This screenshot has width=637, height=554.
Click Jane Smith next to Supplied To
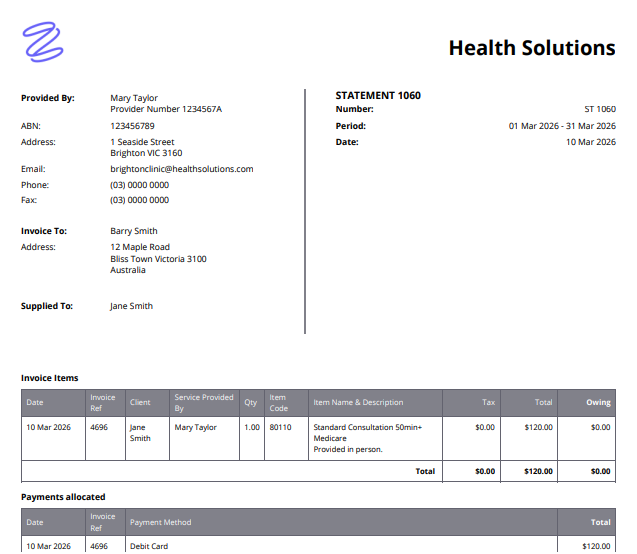[x=131, y=306]
